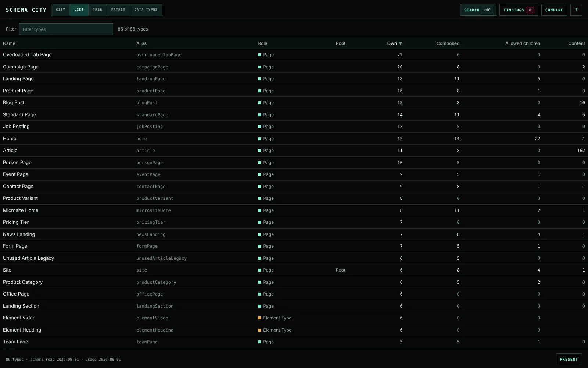Click the Compare button
The width and height of the screenshot is (588, 368).
[x=554, y=10]
